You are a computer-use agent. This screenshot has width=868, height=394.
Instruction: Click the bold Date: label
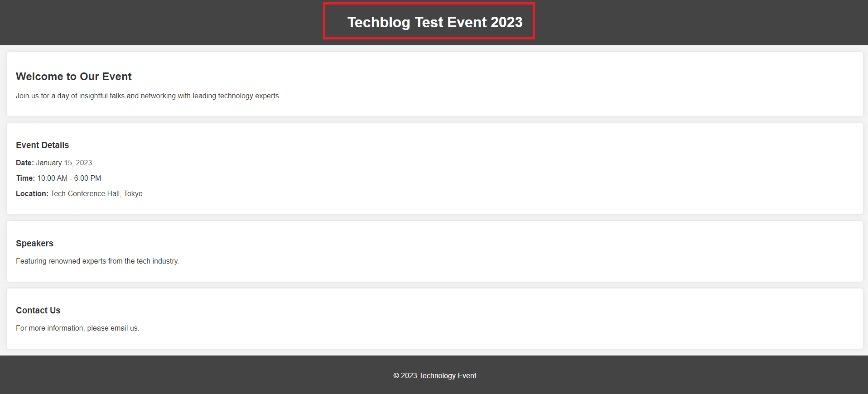click(25, 163)
